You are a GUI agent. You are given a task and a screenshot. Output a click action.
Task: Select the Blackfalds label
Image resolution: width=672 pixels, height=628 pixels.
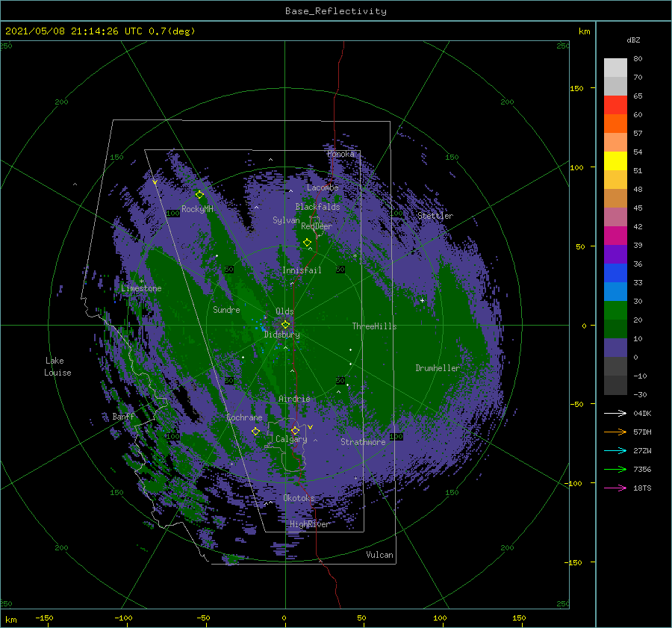coord(317,207)
